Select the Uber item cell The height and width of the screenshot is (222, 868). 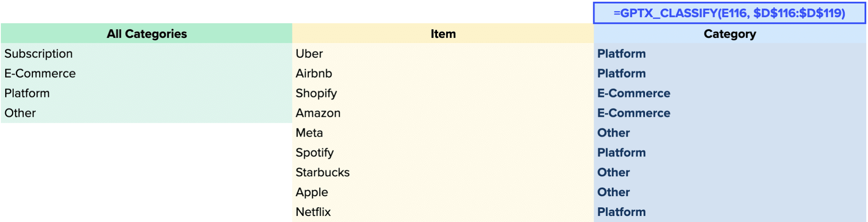coord(443,53)
